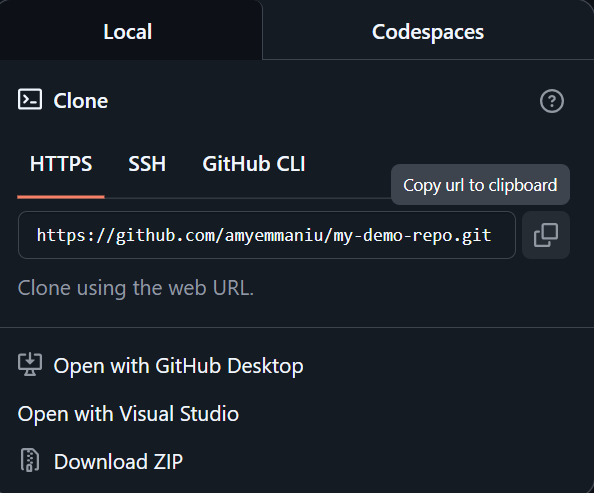The height and width of the screenshot is (493, 594).
Task: Click the 'Copy url to clipboard' tooltip
Action: (x=480, y=185)
